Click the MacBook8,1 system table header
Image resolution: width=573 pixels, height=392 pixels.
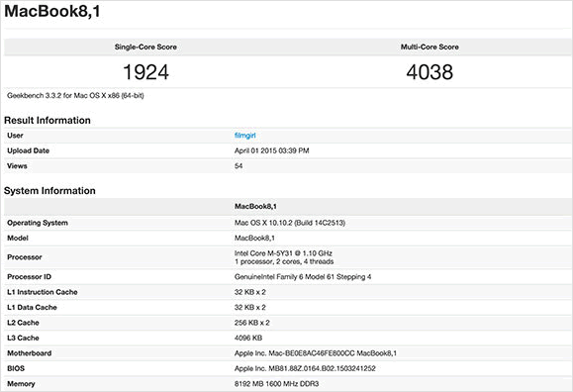click(255, 206)
